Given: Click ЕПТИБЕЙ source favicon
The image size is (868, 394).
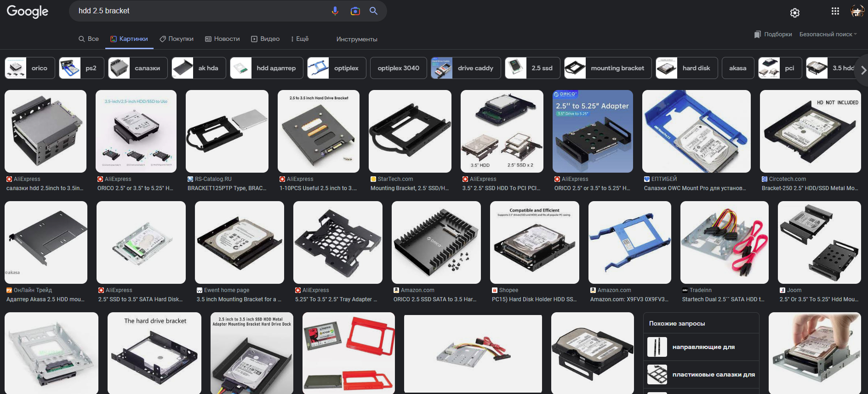Looking at the screenshot, I should click(x=647, y=179).
